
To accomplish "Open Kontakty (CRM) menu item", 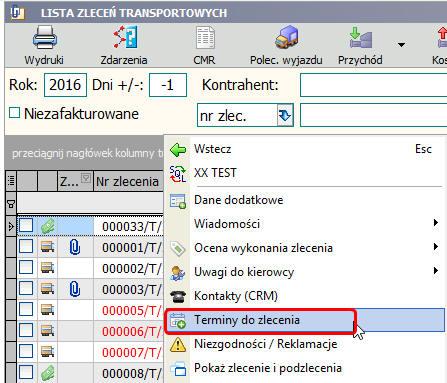I will pyautogui.click(x=236, y=296).
